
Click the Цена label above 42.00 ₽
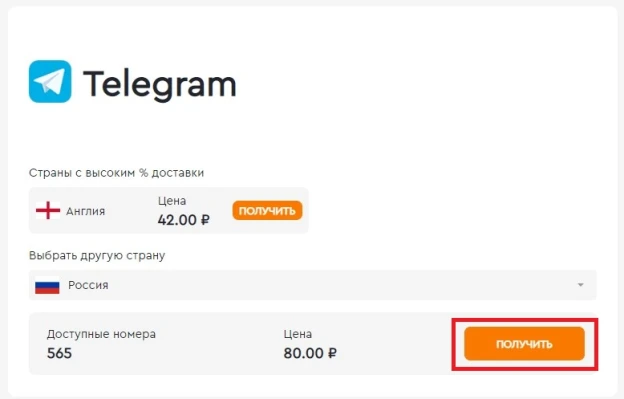coord(172,201)
